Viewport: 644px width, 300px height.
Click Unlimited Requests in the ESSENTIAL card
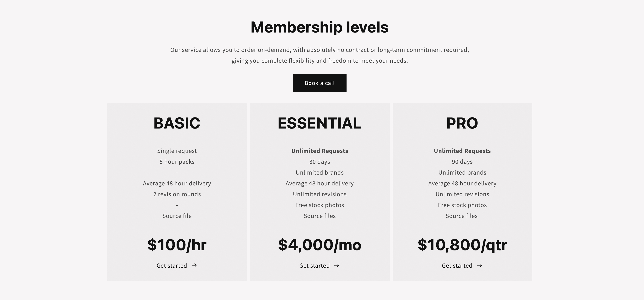coord(320,151)
